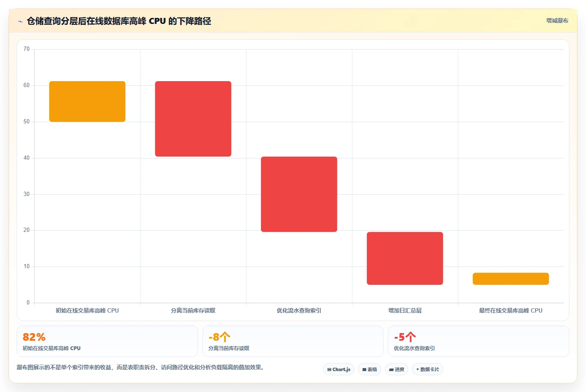Open the -5个 data card
The height and width of the screenshot is (392, 586).
pyautogui.click(x=478, y=341)
